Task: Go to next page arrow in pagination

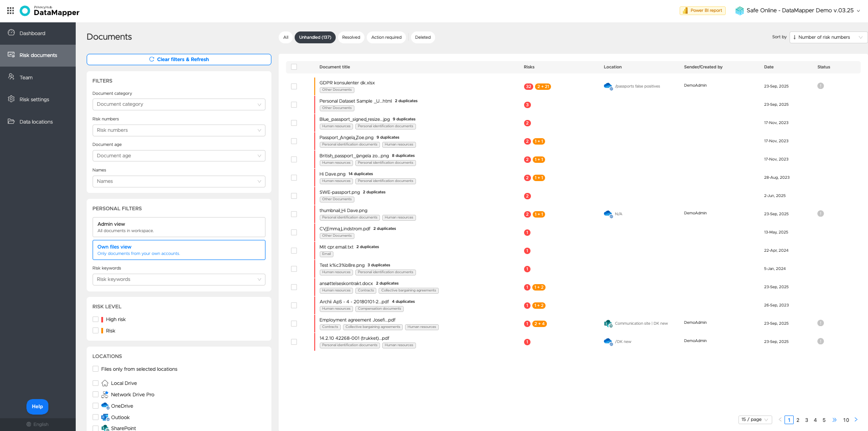Action: (x=856, y=420)
